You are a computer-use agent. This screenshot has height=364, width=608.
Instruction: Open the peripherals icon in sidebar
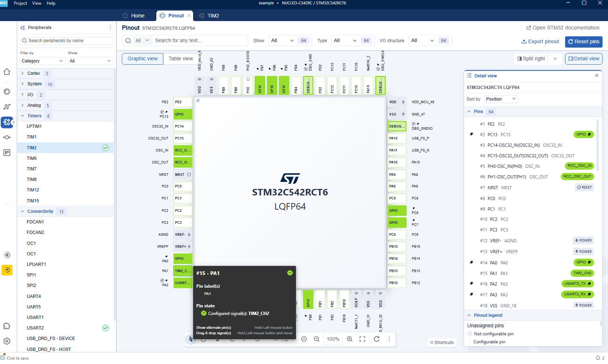7,122
